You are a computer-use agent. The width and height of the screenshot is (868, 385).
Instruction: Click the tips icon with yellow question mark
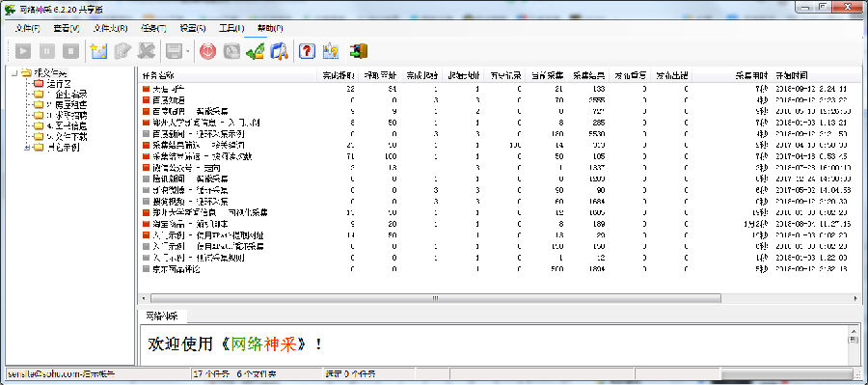coord(331,51)
